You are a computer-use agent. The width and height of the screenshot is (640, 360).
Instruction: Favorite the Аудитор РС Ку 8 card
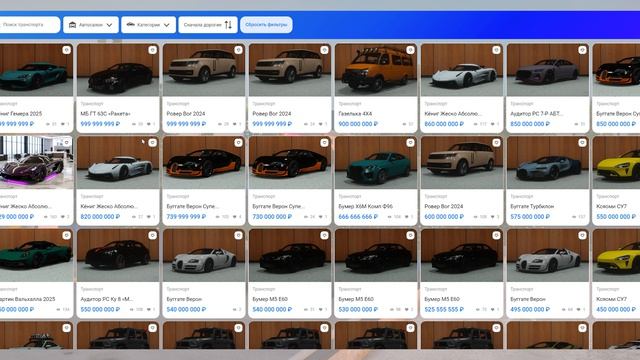tap(152, 235)
